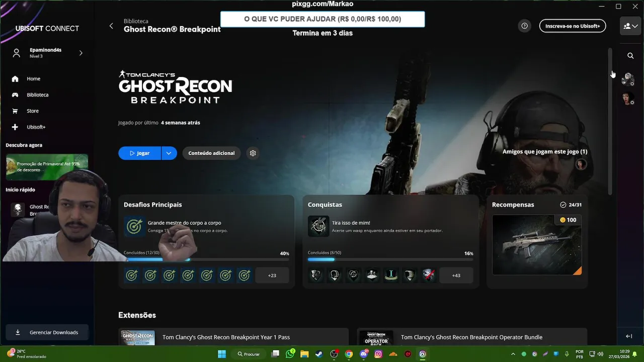644x362 pixels.
Task: Open WhatsApp from the taskbar
Action: click(290, 354)
